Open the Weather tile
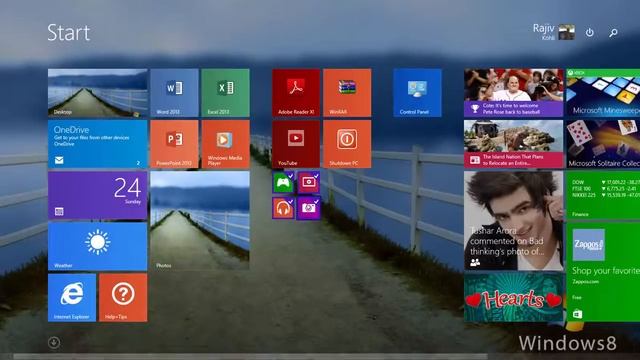Viewport: 640px width, 360px height. click(98, 247)
